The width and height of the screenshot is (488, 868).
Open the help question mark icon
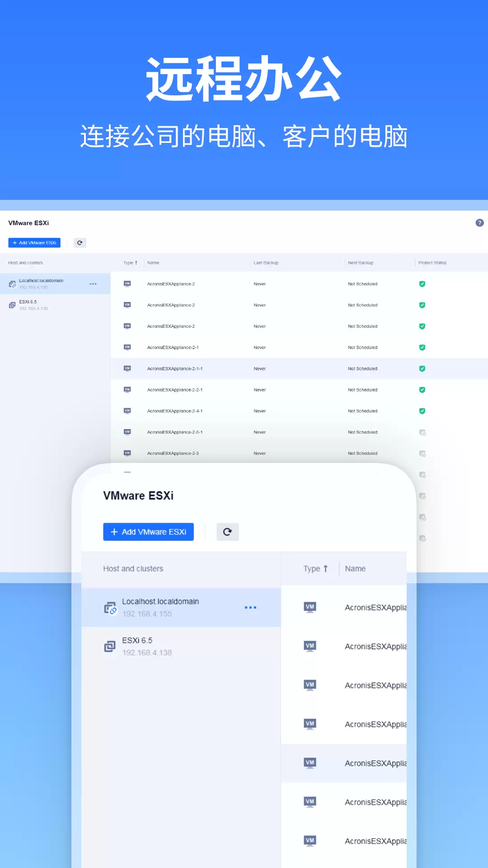pyautogui.click(x=479, y=223)
